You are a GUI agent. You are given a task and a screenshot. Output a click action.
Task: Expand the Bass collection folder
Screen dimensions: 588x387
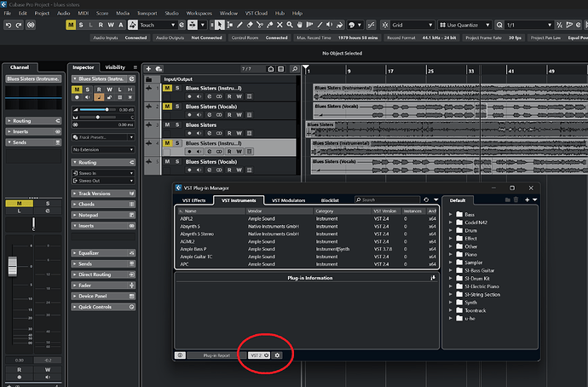tap(451, 215)
